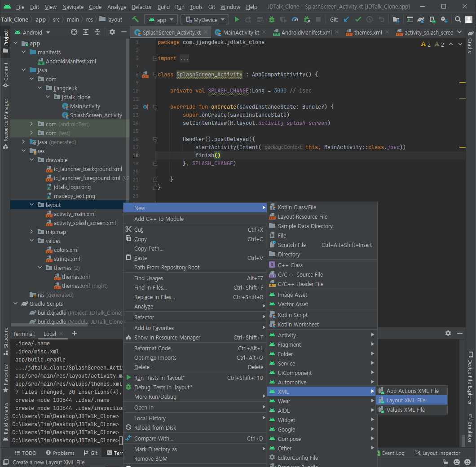This screenshot has width=476, height=467.
Task: Click the run gutter icon beside class SplashScreen_Activity
Action: point(145,75)
